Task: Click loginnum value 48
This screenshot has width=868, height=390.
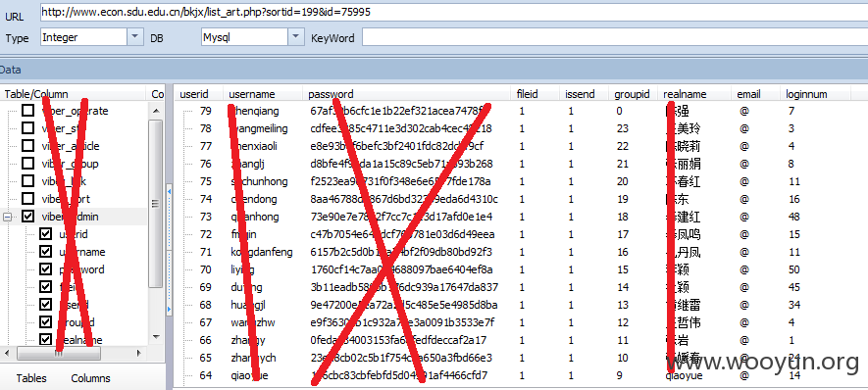Action: [794, 217]
